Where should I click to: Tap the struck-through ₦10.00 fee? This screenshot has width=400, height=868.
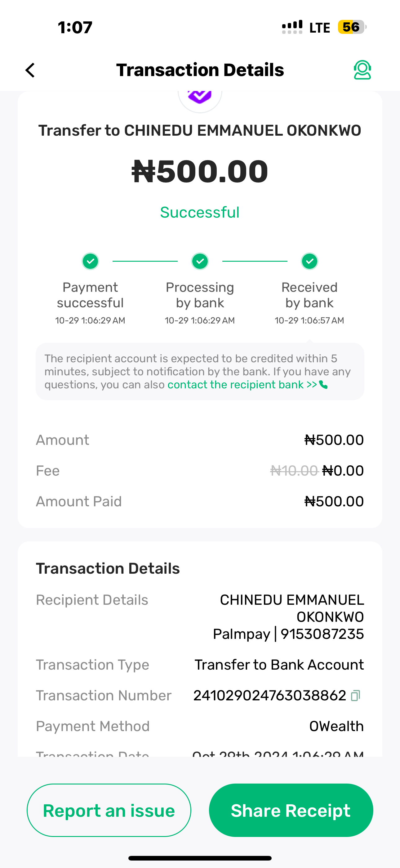(294, 471)
